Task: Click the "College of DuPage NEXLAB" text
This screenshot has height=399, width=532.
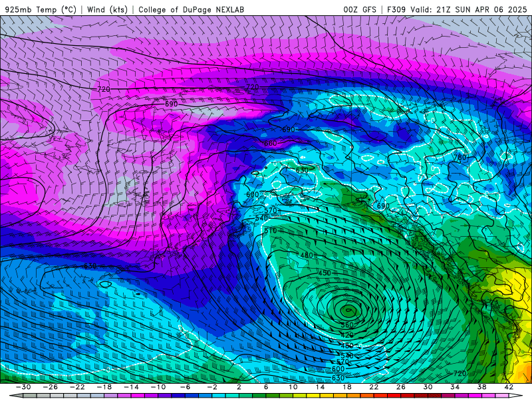Action: (191, 9)
